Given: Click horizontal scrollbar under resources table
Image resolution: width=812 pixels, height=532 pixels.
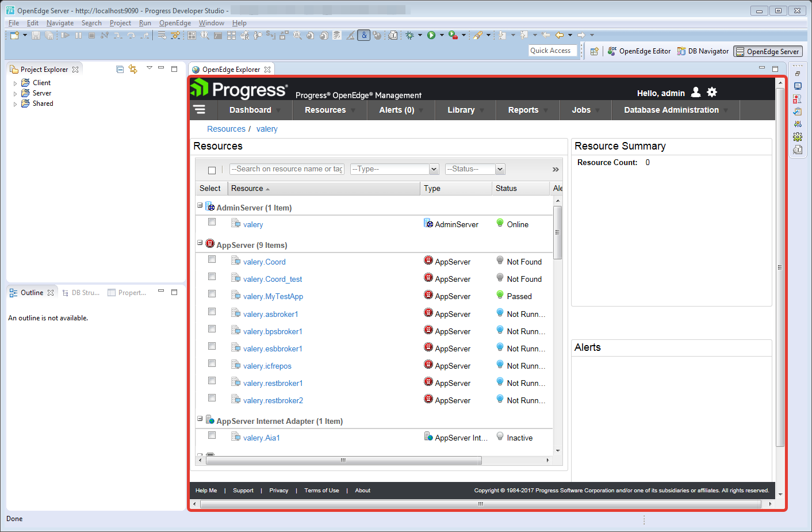Looking at the screenshot, I should [x=343, y=460].
